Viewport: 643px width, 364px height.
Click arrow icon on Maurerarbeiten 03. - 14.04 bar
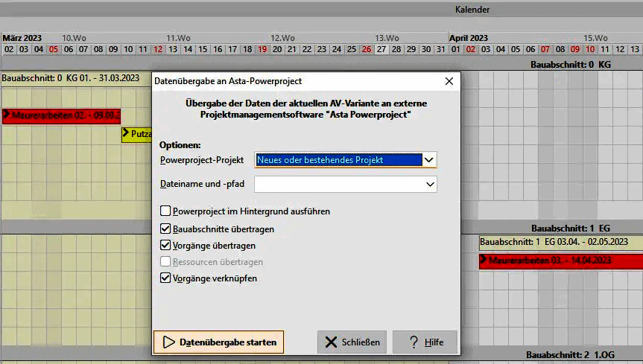(x=483, y=260)
